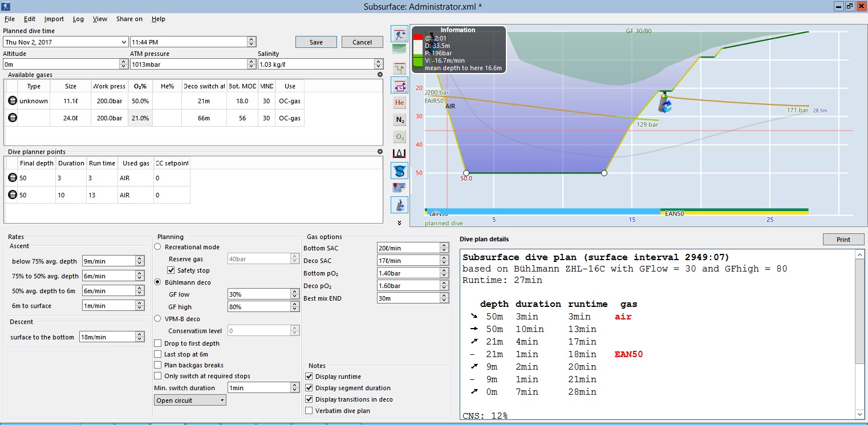Click the Deco pO₂ input field
This screenshot has width=868, height=425.
pyautogui.click(x=408, y=285)
